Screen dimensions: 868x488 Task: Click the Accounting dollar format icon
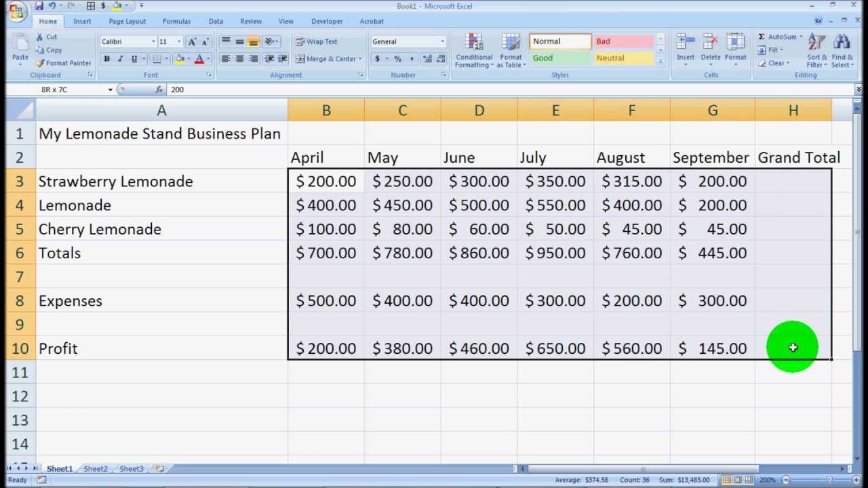point(377,59)
